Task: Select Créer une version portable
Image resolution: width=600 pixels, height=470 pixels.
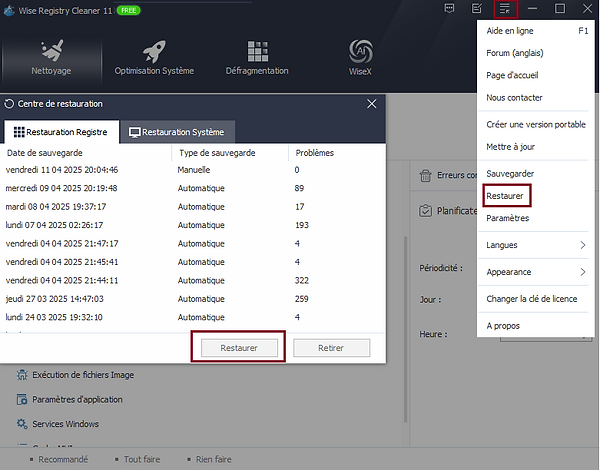Action: tap(535, 124)
